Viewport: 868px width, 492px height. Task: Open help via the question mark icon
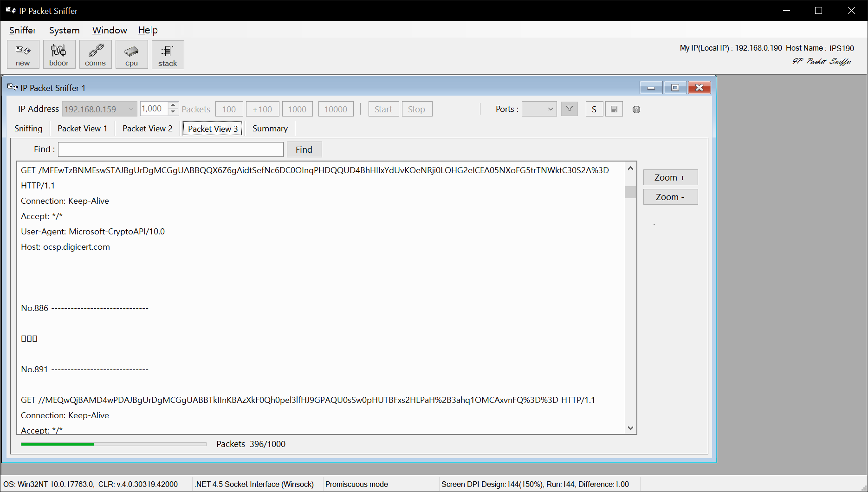[x=635, y=109]
